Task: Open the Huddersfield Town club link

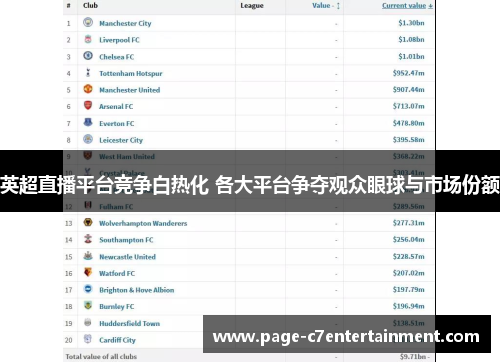Action: 130,324
